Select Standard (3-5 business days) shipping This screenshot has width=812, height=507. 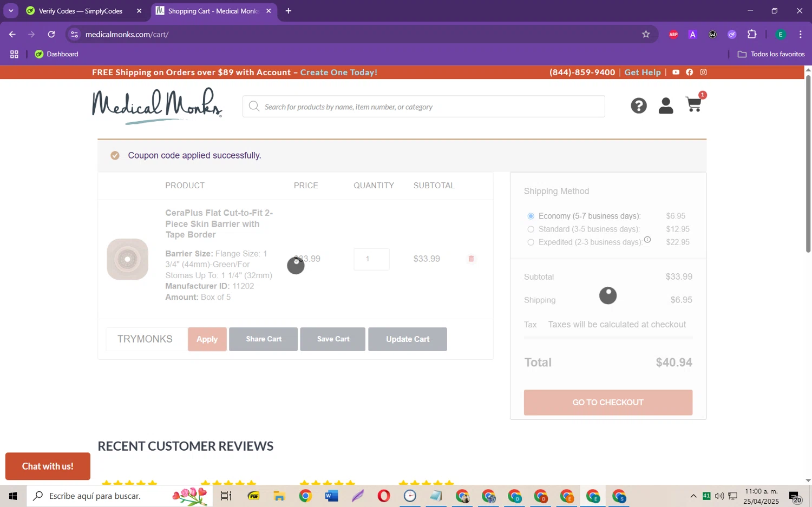click(531, 229)
